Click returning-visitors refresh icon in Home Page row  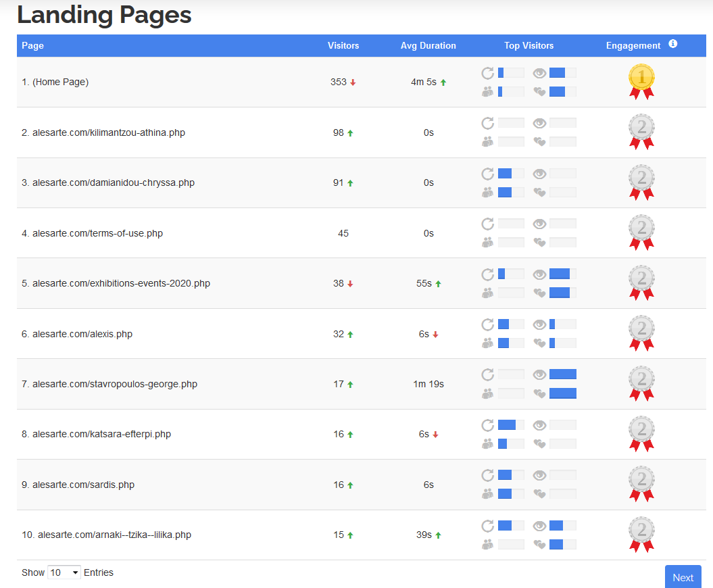[x=487, y=73]
